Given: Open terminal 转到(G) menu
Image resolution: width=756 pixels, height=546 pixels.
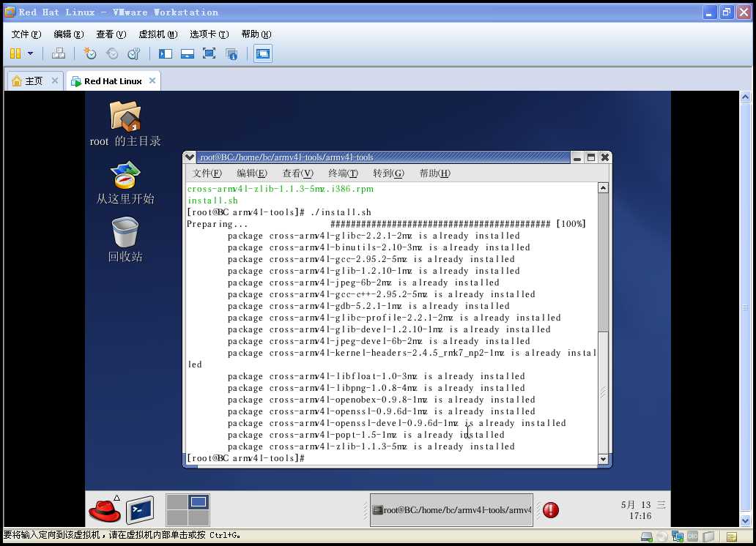Looking at the screenshot, I should pyautogui.click(x=388, y=173).
